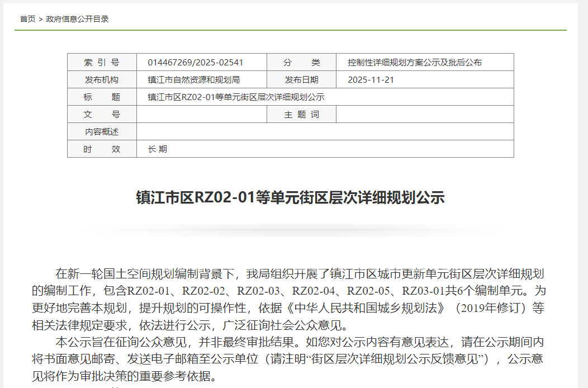Select publisher 镇江市自然资源和规划局
The height and width of the screenshot is (388, 588).
click(193, 80)
